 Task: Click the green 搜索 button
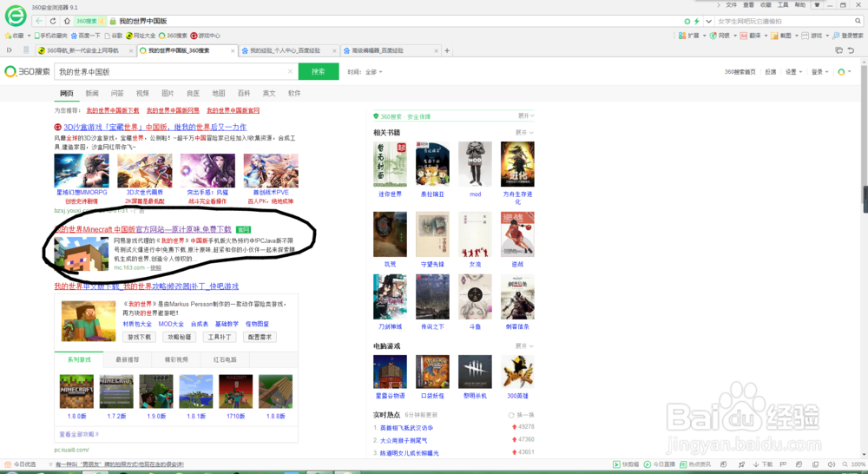(x=319, y=71)
